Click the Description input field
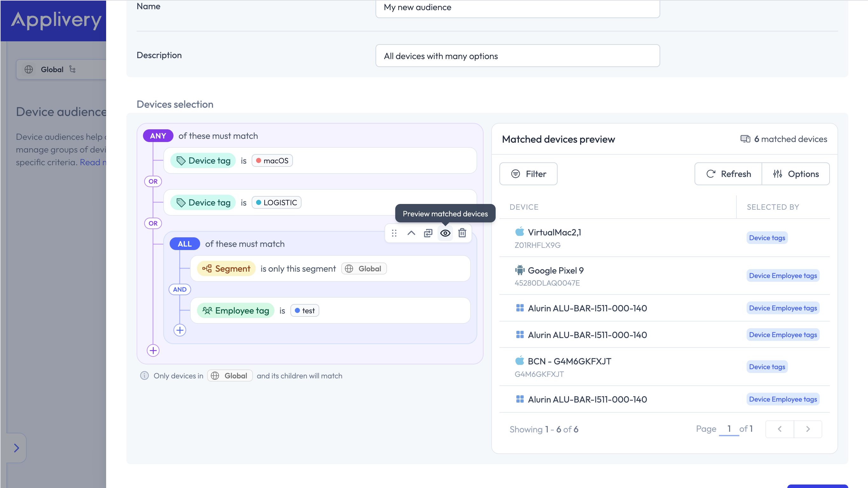Viewport: 868px width, 488px height. point(518,56)
